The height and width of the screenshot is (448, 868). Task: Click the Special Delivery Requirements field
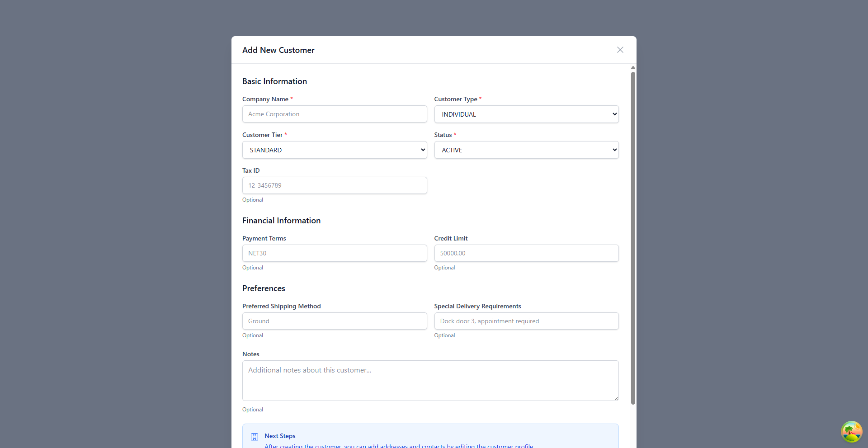point(526,321)
